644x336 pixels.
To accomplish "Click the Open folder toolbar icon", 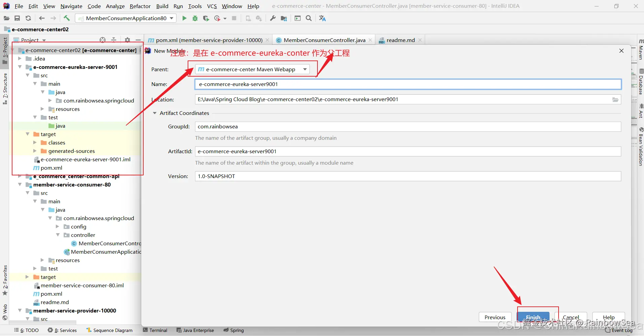I will [6, 18].
